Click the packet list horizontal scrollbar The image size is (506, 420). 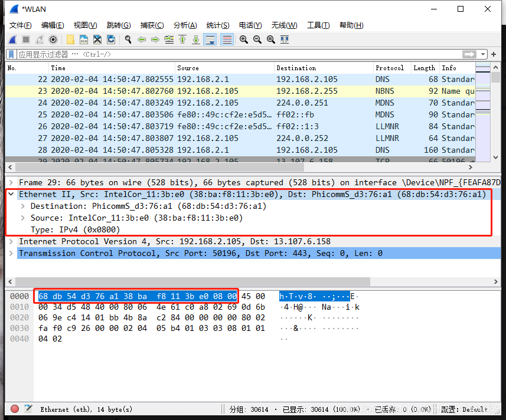click(159, 168)
